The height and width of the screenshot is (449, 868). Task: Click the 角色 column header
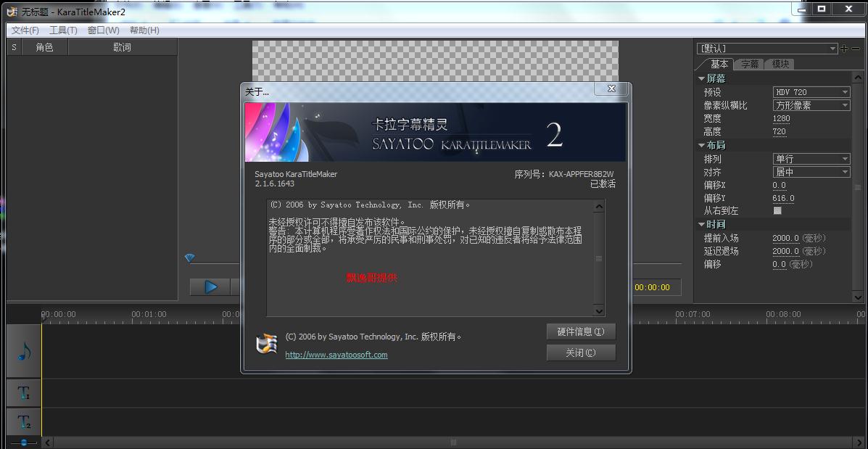pos(44,48)
